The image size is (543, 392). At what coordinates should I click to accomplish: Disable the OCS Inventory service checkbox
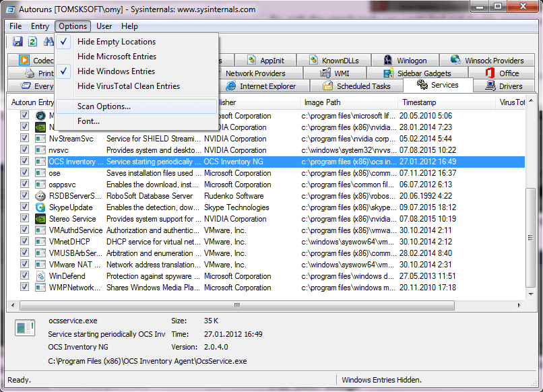click(24, 161)
